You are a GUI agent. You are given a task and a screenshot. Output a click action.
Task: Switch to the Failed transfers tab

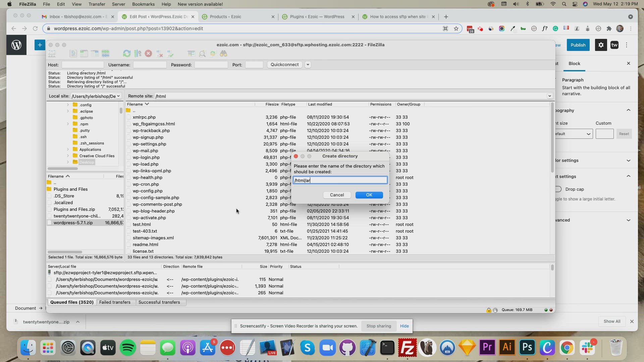[x=115, y=302]
